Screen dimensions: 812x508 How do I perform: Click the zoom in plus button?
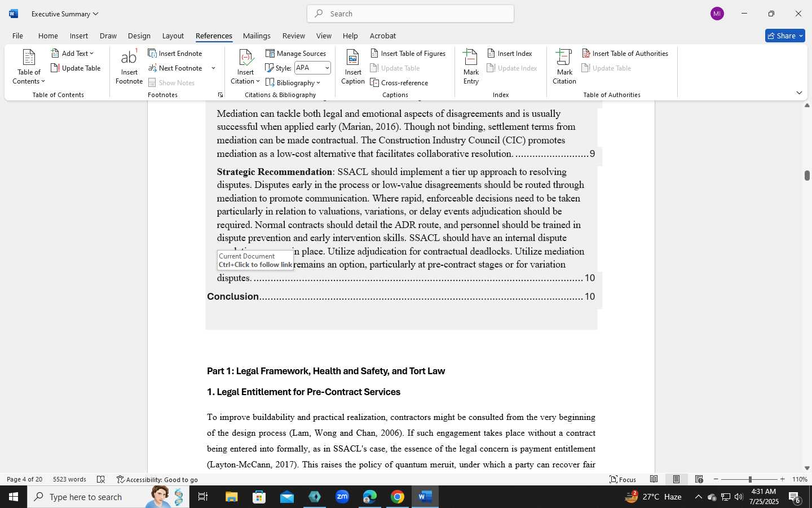click(x=782, y=479)
